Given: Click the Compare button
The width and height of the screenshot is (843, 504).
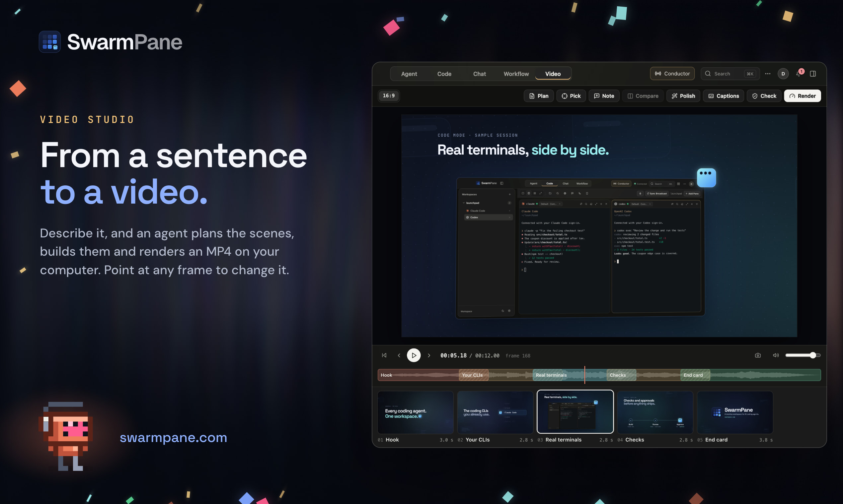Looking at the screenshot, I should [x=643, y=96].
